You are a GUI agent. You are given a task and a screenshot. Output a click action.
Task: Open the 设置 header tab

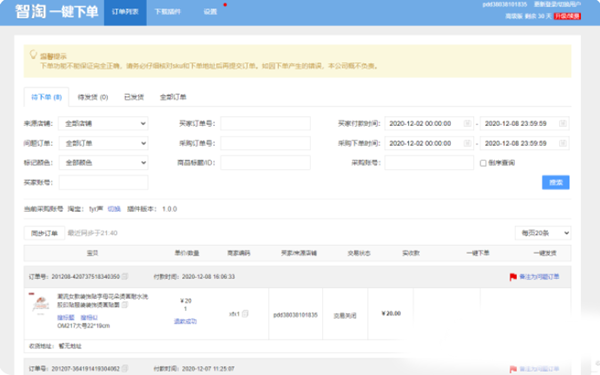point(210,12)
